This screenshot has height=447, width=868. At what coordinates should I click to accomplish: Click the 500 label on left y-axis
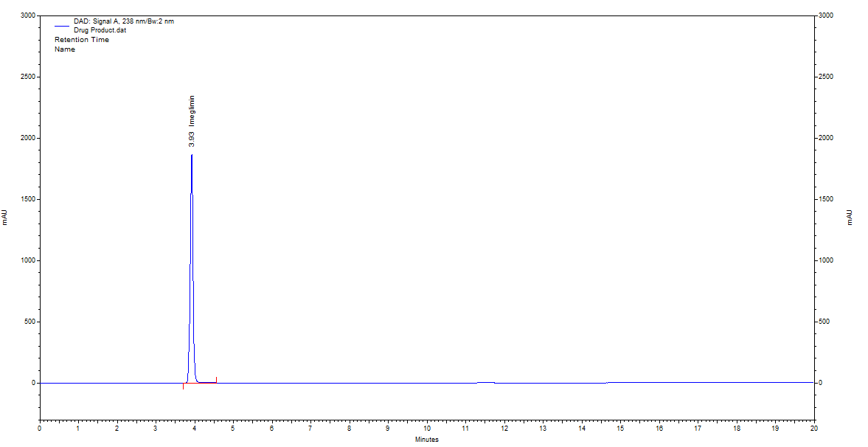[x=30, y=322]
